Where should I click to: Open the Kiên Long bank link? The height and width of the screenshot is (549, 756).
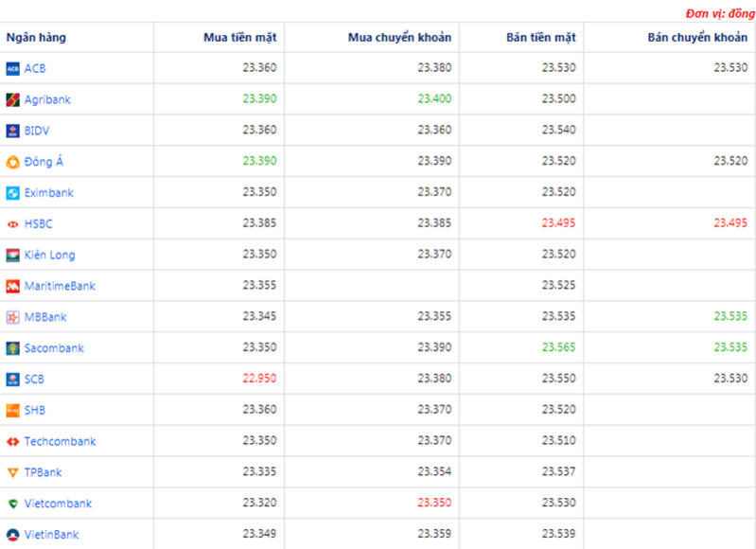tap(49, 255)
